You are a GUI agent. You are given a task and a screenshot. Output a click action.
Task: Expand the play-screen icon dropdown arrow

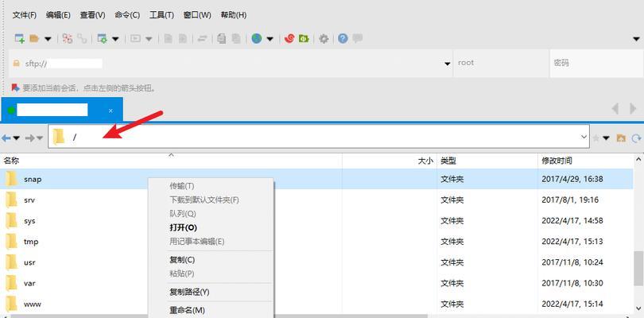(149, 39)
